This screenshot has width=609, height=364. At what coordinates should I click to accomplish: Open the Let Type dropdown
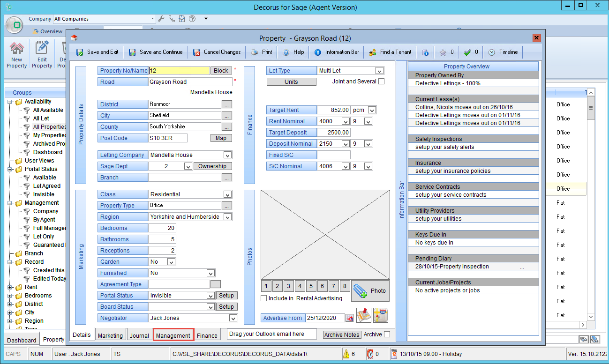click(x=380, y=71)
